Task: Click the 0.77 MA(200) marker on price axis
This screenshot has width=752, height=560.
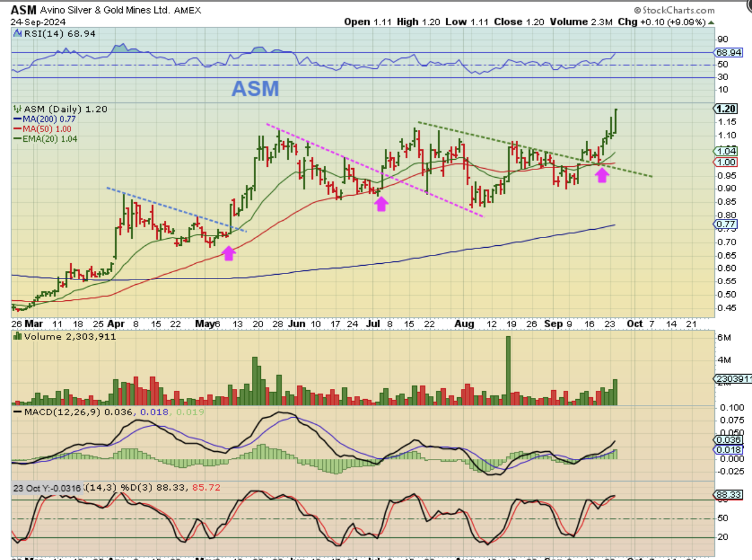Action: tap(725, 224)
